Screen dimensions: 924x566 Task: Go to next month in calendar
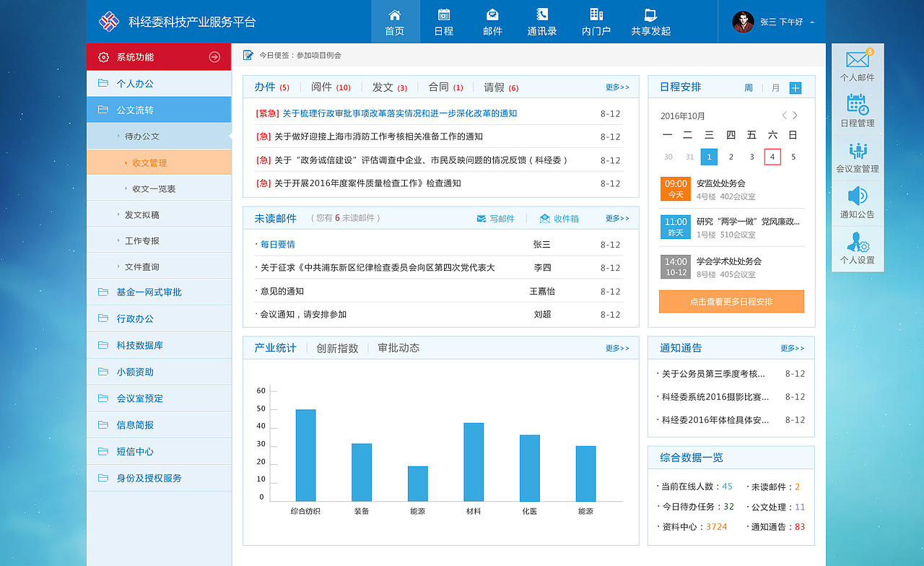click(x=795, y=116)
